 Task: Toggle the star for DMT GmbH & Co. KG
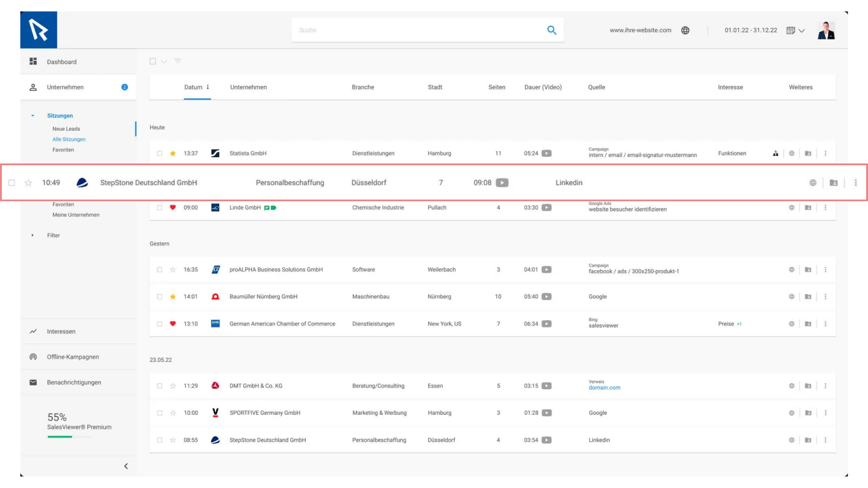coord(173,386)
